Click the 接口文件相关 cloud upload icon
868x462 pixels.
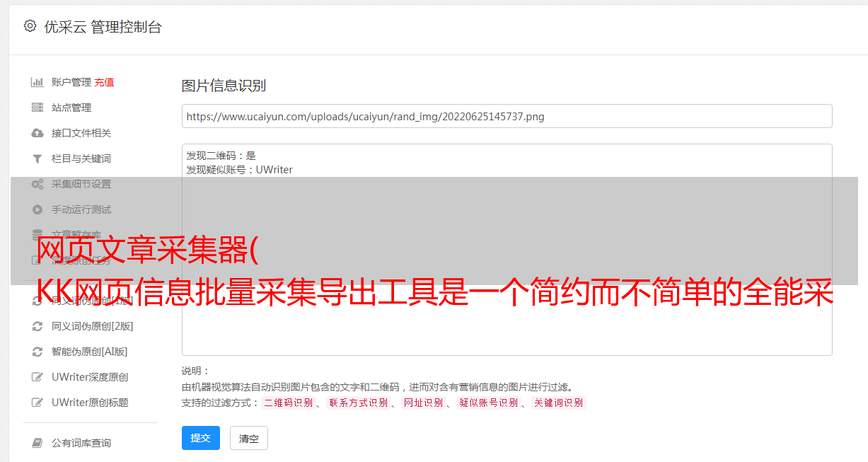click(37, 133)
